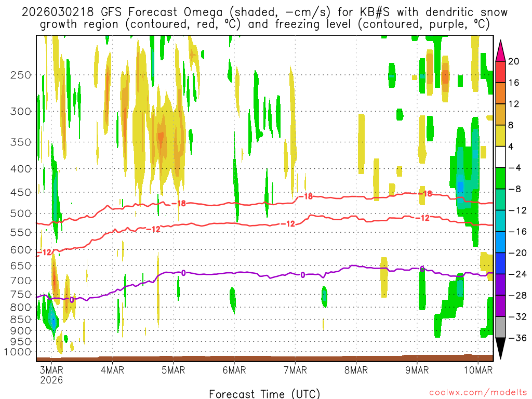Click the blue color bar segment between -20 and -24

click(x=500, y=263)
